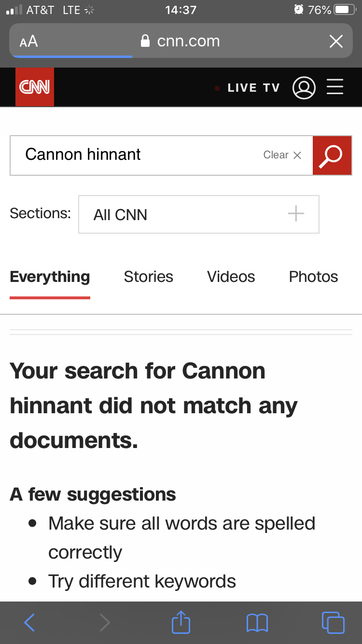Open Safari bookmarks book icon
The height and width of the screenshot is (644, 362).
click(257, 622)
